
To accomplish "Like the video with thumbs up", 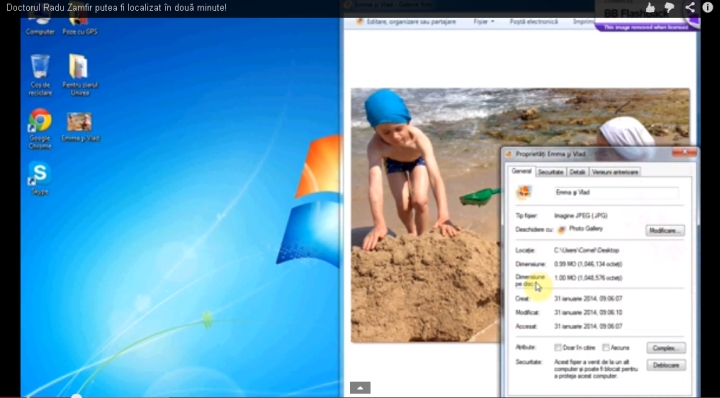I will (650, 7).
